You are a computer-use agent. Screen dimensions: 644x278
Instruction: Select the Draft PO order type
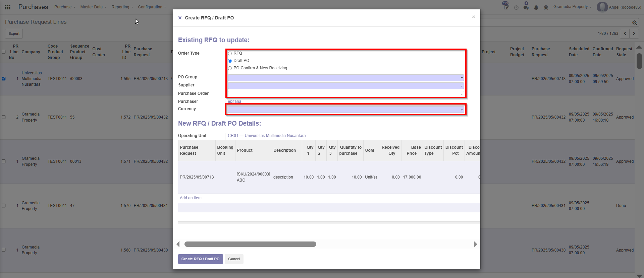point(230,61)
